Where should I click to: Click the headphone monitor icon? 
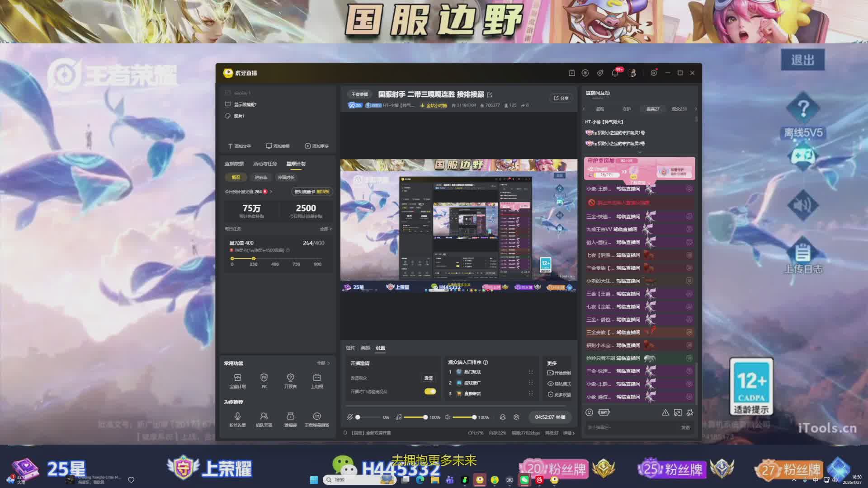(x=503, y=417)
